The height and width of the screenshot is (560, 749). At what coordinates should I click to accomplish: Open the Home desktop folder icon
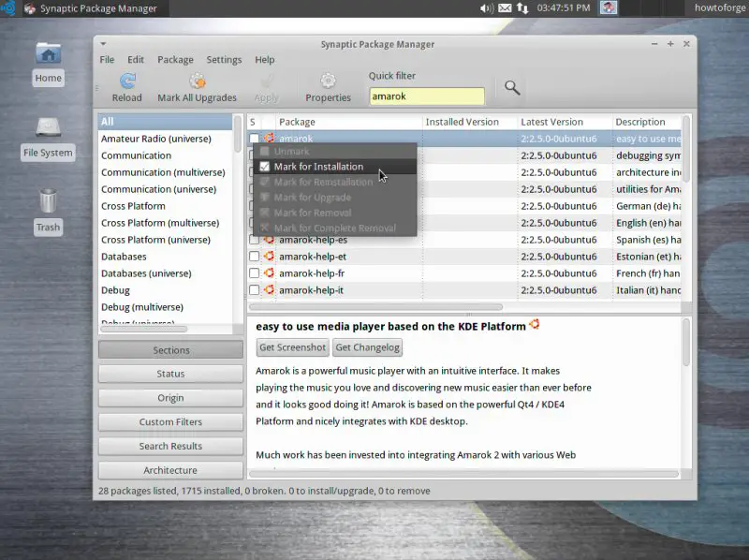[49, 54]
